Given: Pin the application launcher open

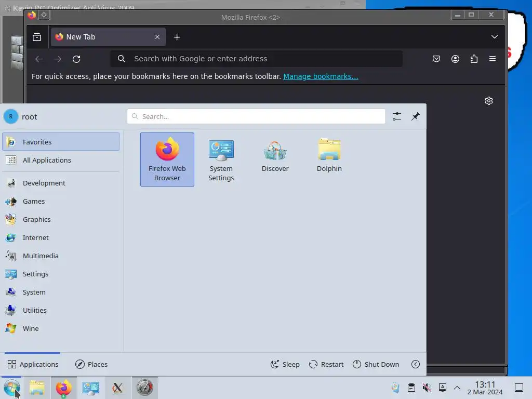Looking at the screenshot, I should [x=415, y=116].
